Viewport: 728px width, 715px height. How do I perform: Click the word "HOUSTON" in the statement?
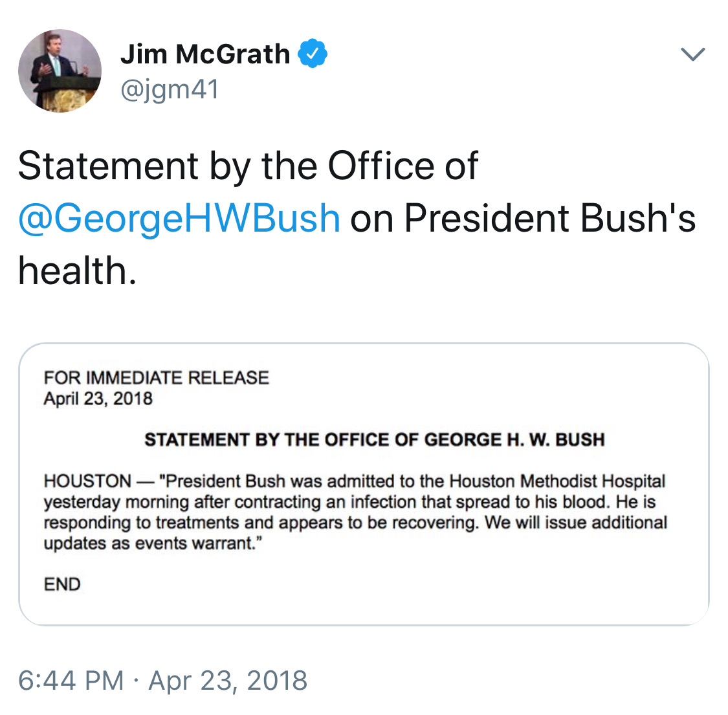87,481
